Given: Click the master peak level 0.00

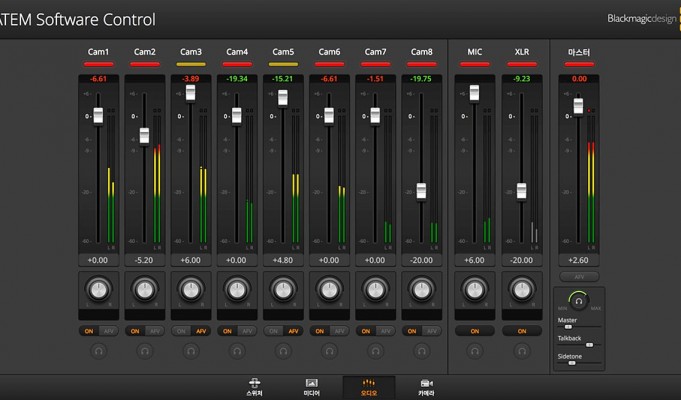Looking at the screenshot, I should pos(579,79).
